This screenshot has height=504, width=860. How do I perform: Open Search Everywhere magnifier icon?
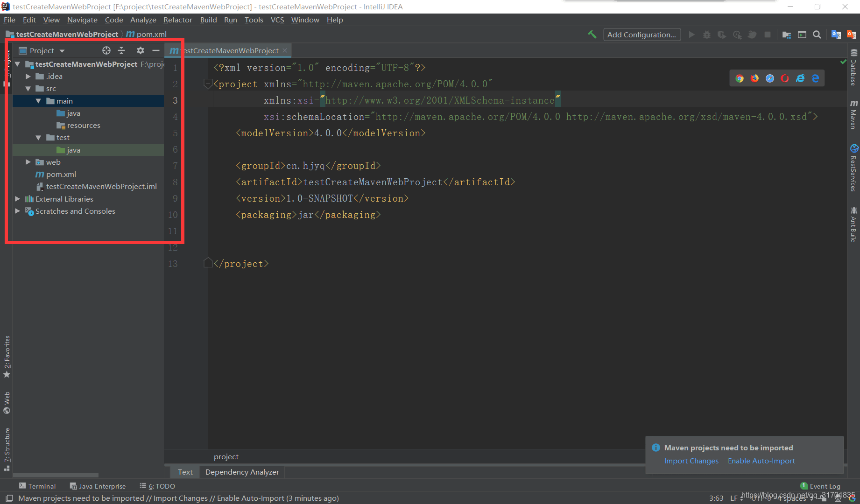point(817,35)
